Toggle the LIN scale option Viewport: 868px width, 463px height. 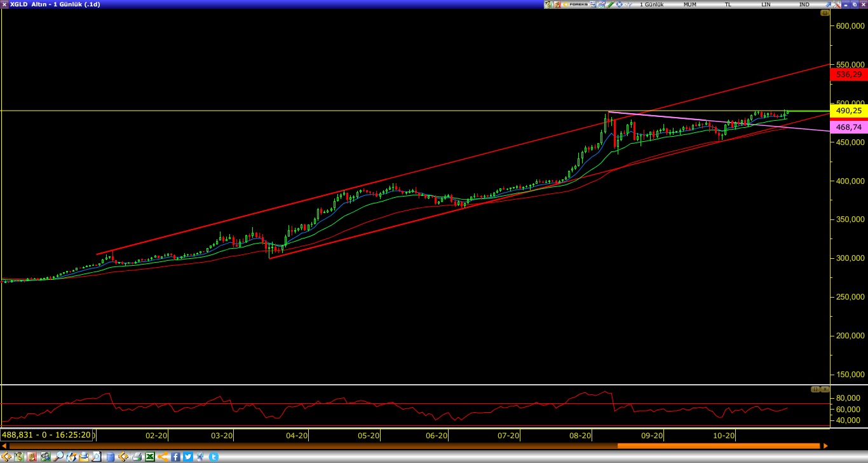(766, 4)
